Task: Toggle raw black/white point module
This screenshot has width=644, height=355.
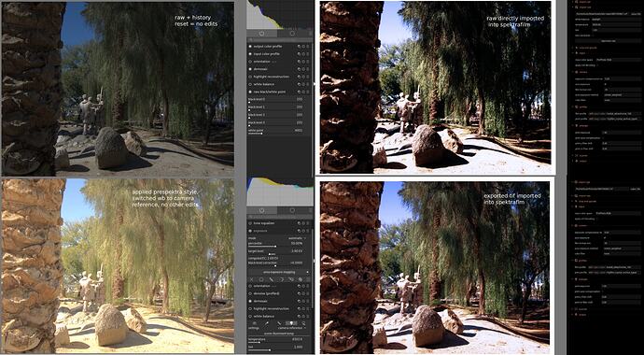Action: tap(250, 92)
